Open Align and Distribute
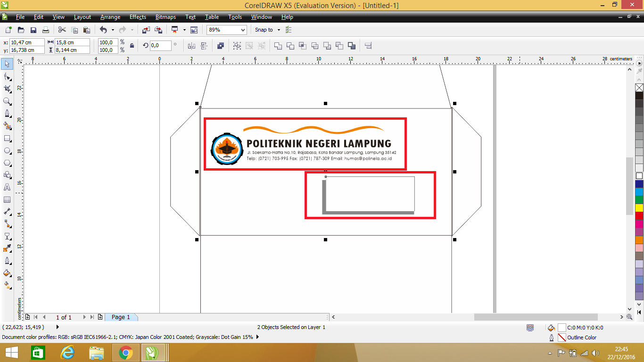Screen dimensions: 644x362 pyautogui.click(x=368, y=46)
